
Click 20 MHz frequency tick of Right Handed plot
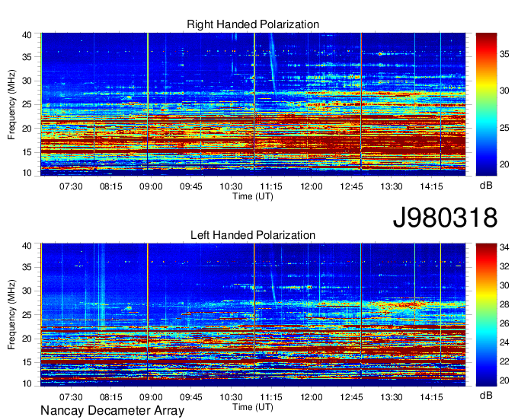[x=27, y=129]
